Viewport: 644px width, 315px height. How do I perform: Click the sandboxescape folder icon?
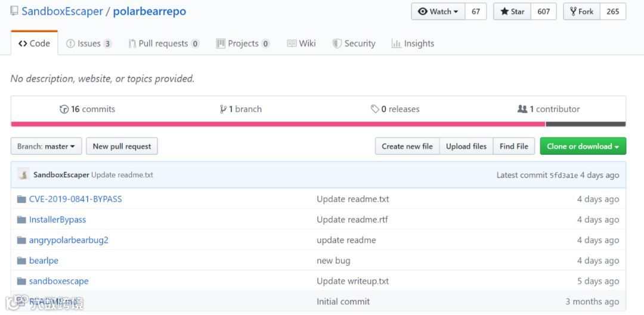point(21,281)
